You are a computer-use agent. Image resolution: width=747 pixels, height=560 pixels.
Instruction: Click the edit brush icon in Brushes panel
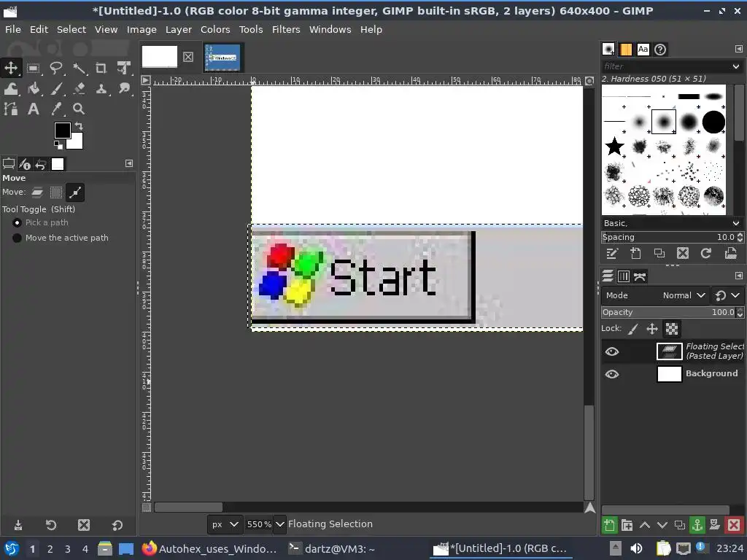pos(612,254)
